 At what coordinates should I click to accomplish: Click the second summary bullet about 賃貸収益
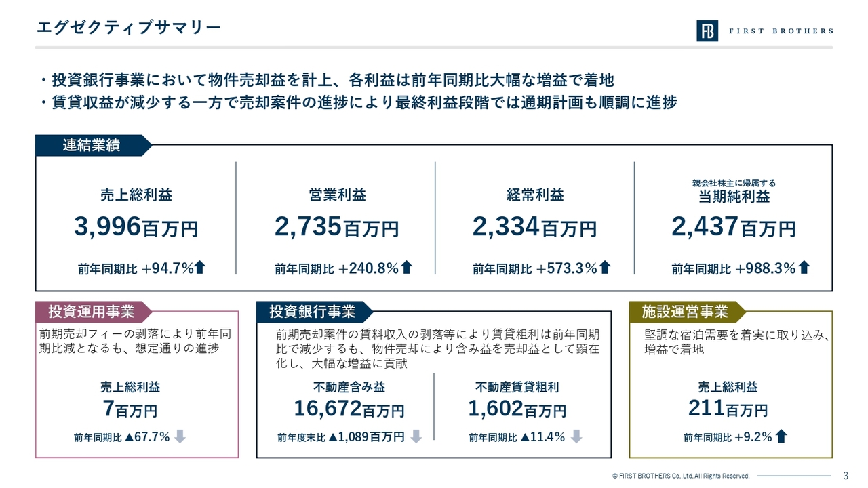(357, 102)
